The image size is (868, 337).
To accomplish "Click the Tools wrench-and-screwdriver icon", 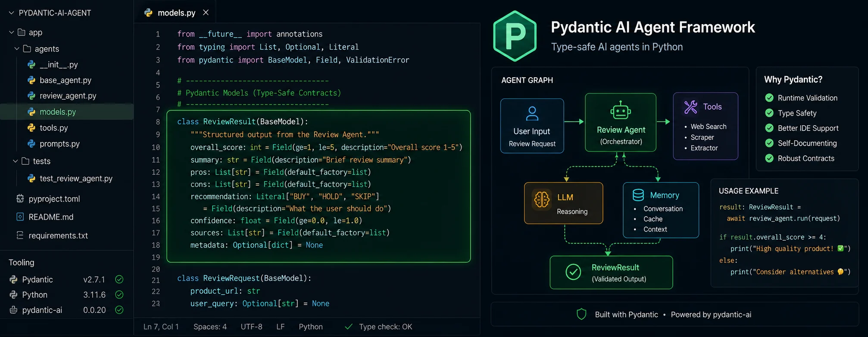I will [691, 107].
